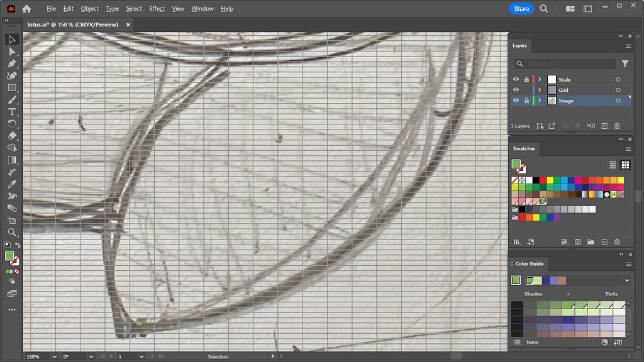Click the Share button
The width and height of the screenshot is (644, 362).
click(x=521, y=9)
